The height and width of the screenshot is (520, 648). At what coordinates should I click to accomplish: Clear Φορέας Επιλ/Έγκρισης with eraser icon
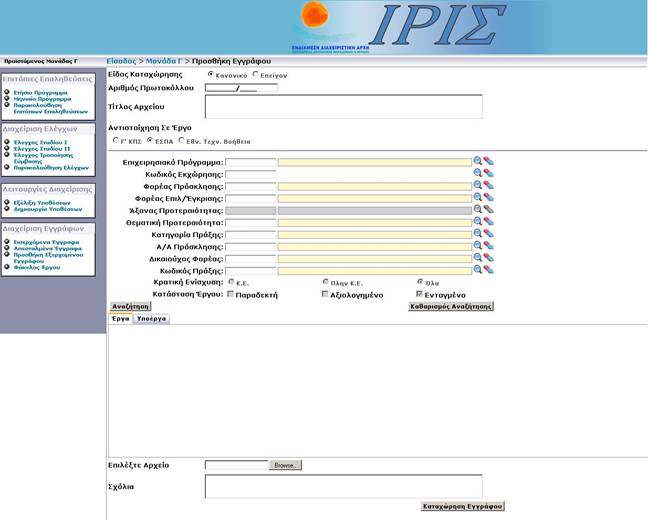(x=488, y=197)
